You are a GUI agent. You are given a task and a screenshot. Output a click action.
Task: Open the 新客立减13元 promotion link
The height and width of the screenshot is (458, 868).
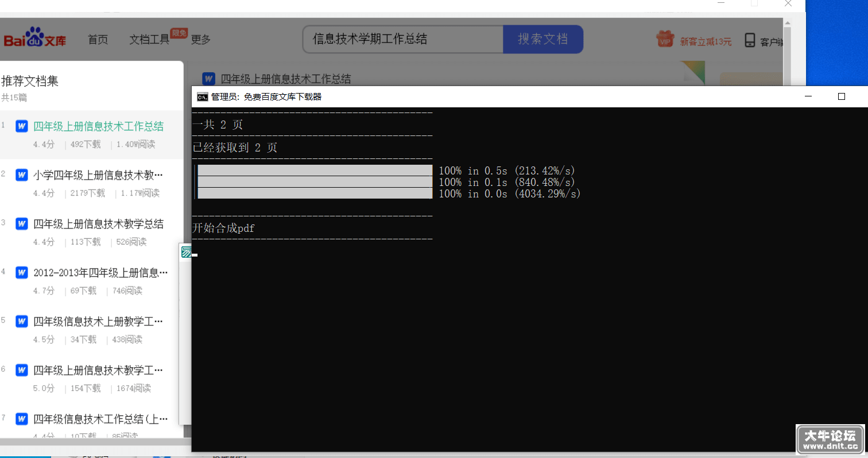tap(706, 41)
